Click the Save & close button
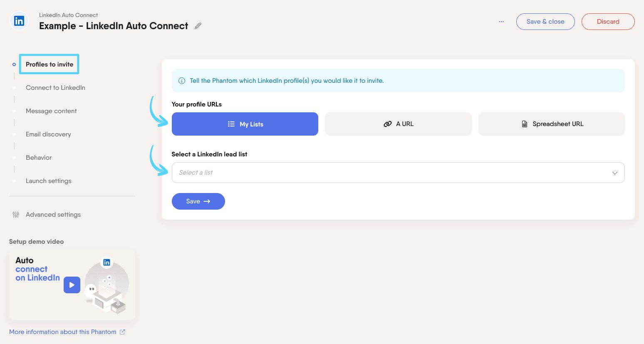 coord(545,22)
